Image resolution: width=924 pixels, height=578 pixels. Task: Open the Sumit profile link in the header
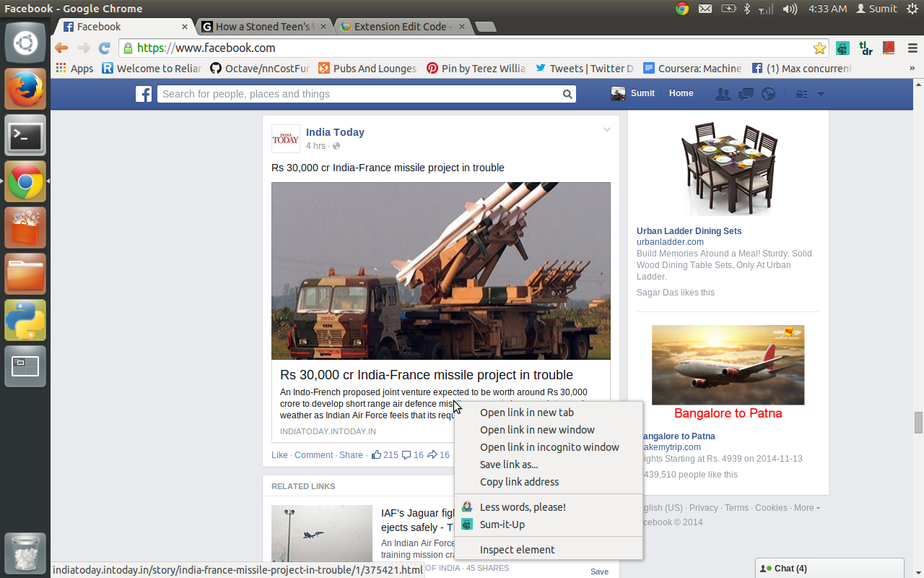click(x=633, y=93)
